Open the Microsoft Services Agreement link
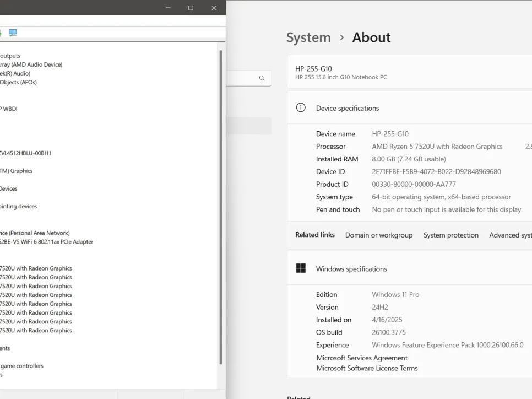 tap(362, 358)
